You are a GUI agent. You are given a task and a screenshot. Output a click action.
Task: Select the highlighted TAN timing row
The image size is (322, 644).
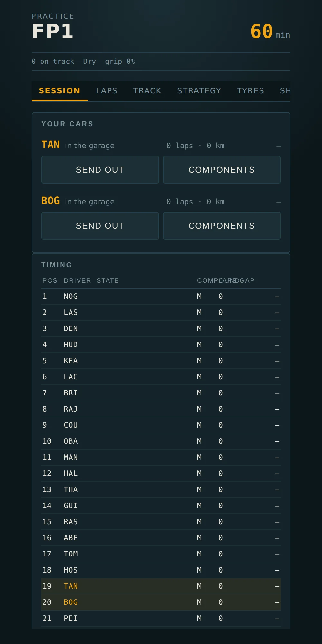pos(161,586)
